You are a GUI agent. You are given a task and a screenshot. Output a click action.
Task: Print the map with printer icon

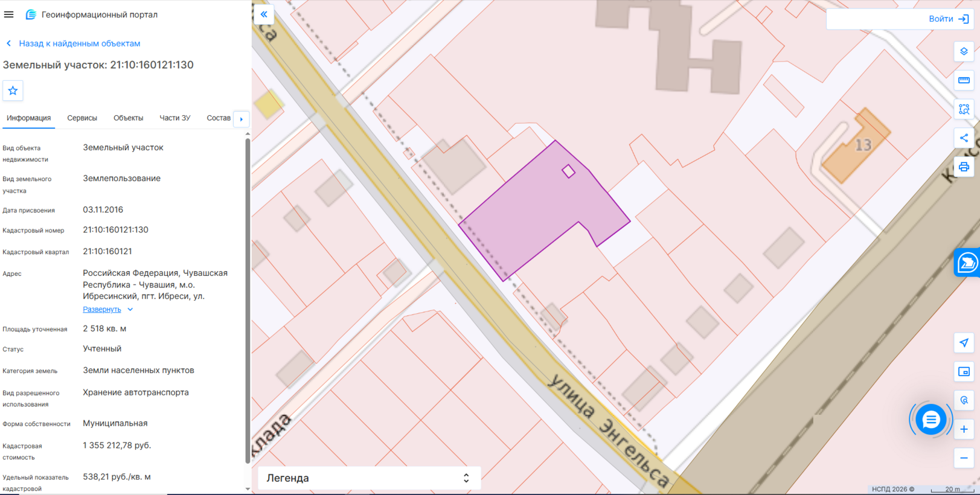[x=964, y=167]
